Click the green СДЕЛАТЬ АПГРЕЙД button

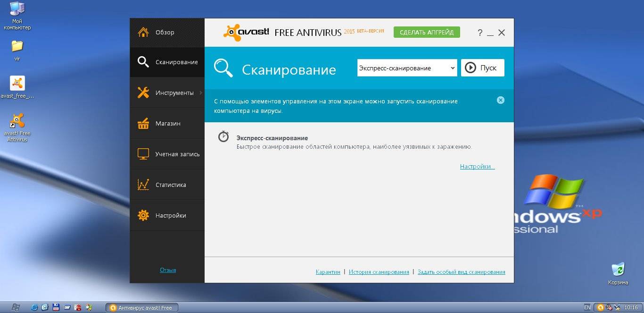[x=427, y=32]
